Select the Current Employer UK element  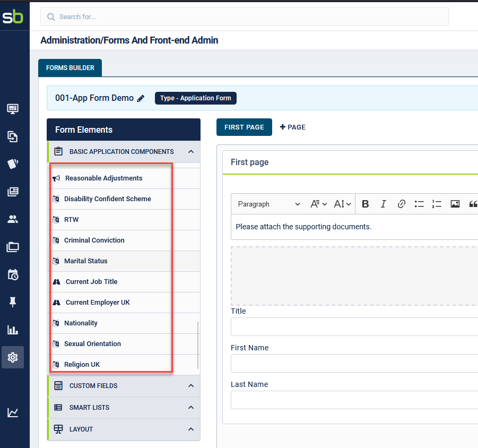point(124,303)
